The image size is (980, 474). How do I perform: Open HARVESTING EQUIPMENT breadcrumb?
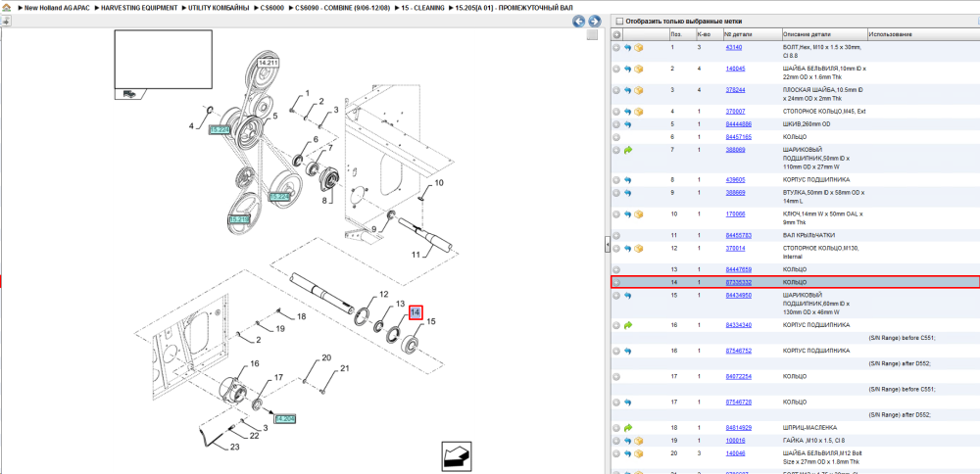click(x=139, y=8)
